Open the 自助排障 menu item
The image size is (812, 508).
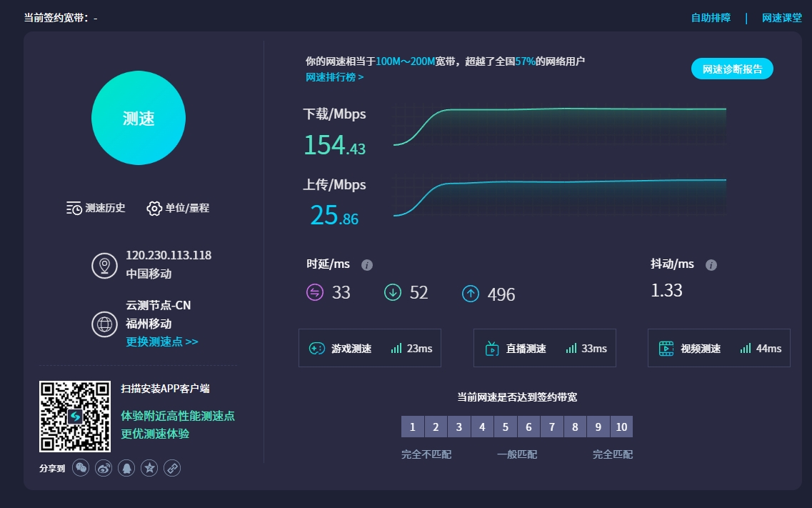(x=711, y=18)
